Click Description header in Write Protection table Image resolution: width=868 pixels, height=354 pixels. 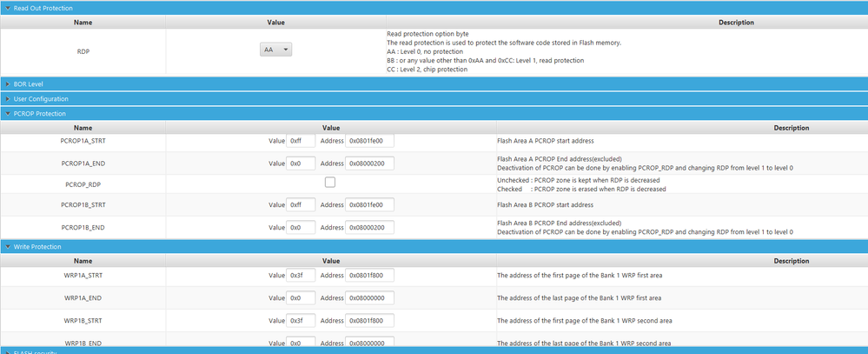pyautogui.click(x=792, y=261)
